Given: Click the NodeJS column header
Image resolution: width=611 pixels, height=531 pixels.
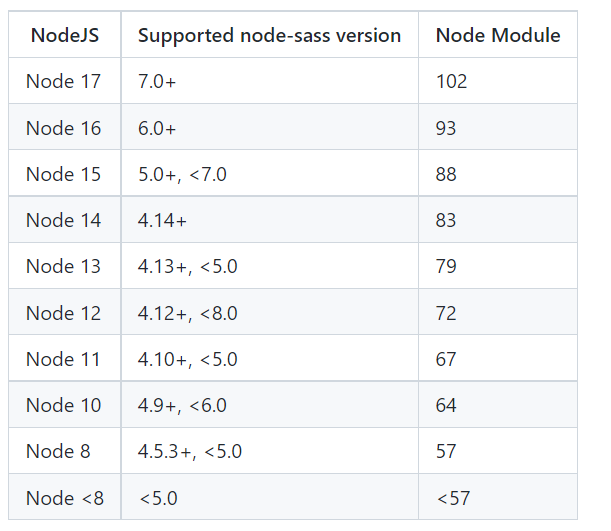Looking at the screenshot, I should [x=64, y=36].
